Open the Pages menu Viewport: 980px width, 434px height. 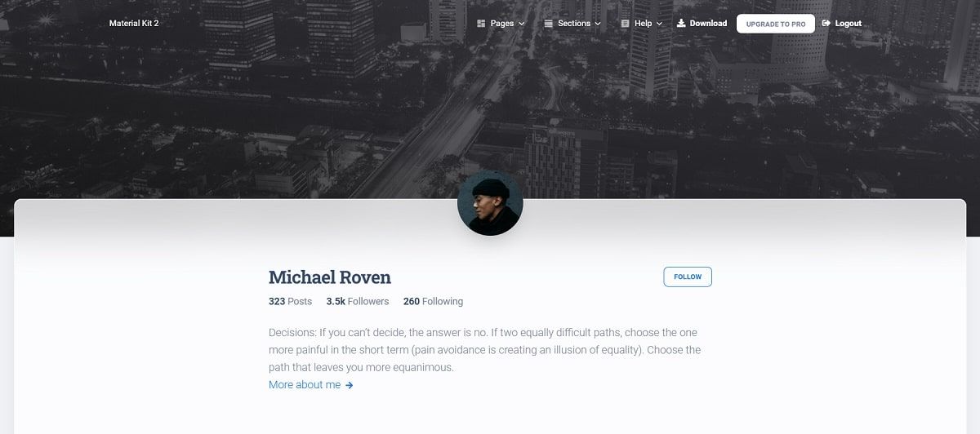(x=501, y=24)
